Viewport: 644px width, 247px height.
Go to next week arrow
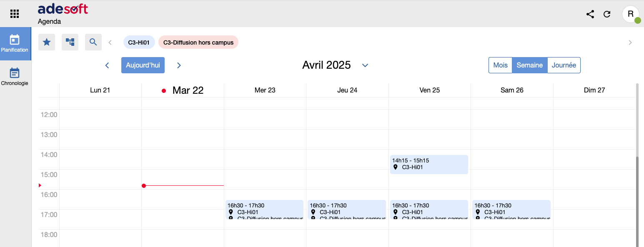[x=179, y=65]
